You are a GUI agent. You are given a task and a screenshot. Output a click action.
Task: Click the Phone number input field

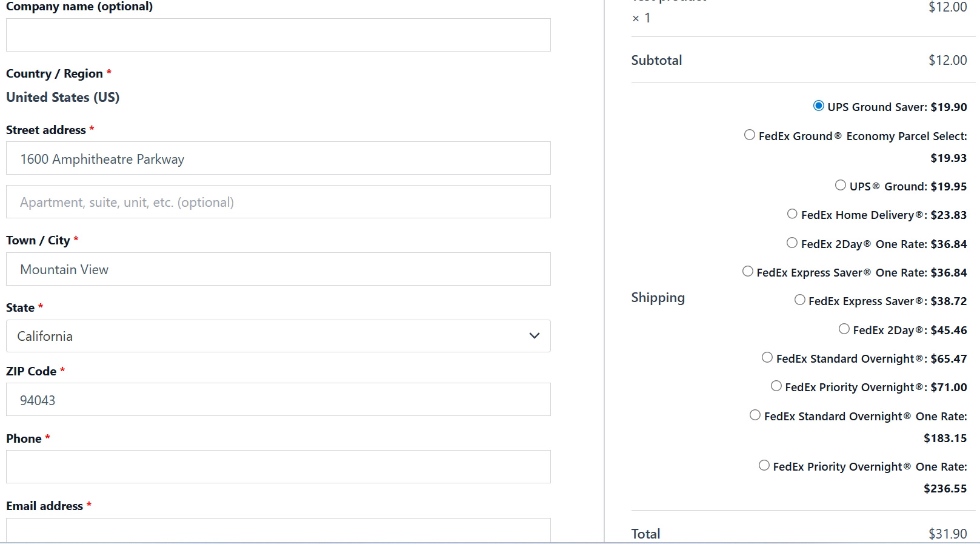(x=278, y=467)
